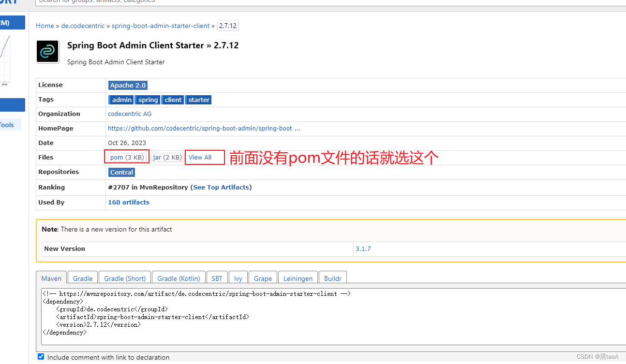Click the Used By row label
The image size is (626, 364).
(51, 203)
